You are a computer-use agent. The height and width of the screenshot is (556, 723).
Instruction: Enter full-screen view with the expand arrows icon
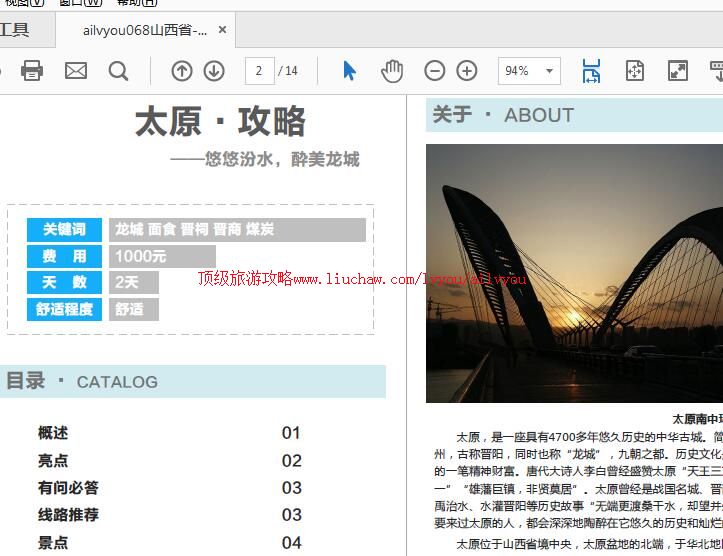[678, 71]
